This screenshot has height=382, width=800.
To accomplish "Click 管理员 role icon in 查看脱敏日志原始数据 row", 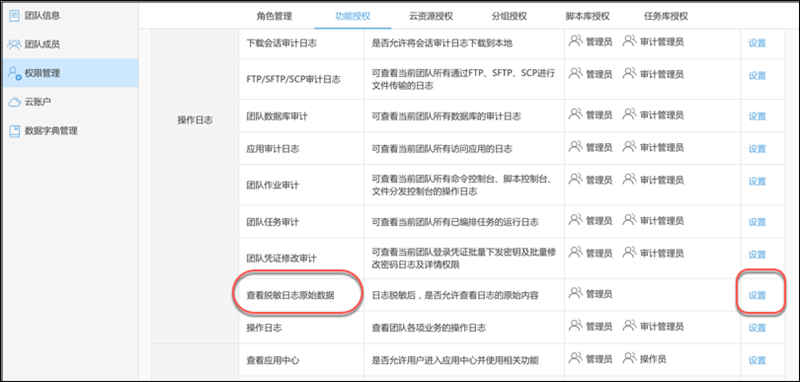I will tap(576, 292).
